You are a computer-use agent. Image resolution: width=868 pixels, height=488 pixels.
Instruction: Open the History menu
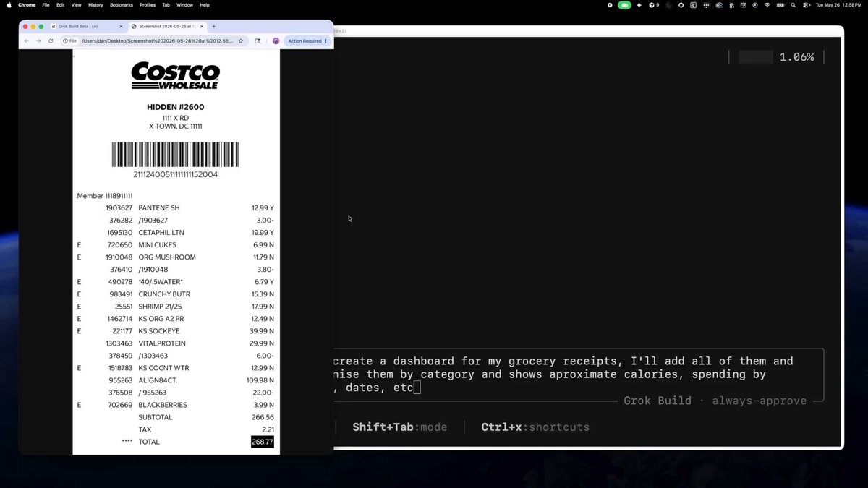coord(95,4)
